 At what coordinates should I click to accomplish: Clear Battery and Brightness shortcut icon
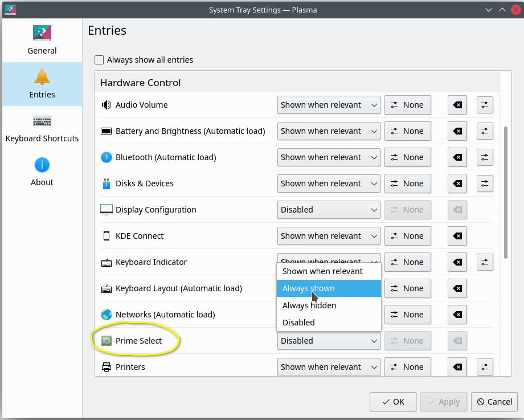(x=457, y=131)
